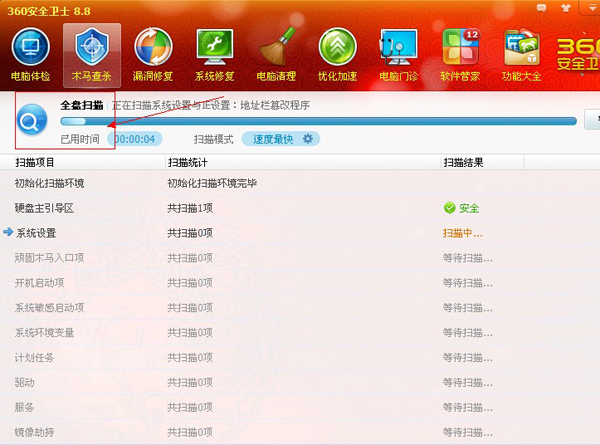
Task: Select the 服务 row
Action: coord(300,407)
